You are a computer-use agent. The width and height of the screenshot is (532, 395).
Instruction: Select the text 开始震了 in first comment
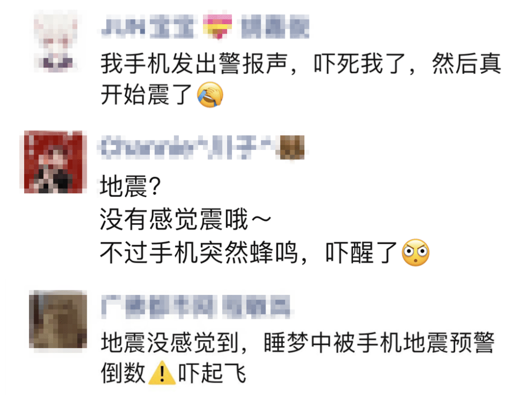[147, 95]
